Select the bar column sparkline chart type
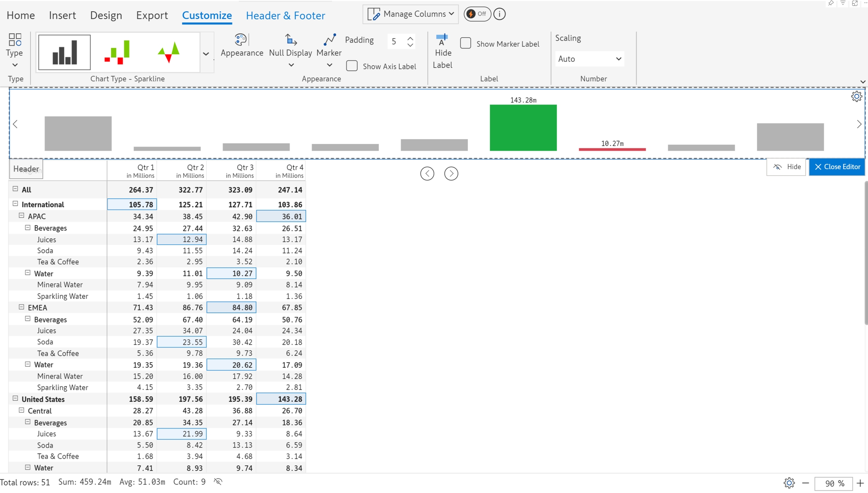Screen dimensions: 868x493 pyautogui.click(x=64, y=52)
